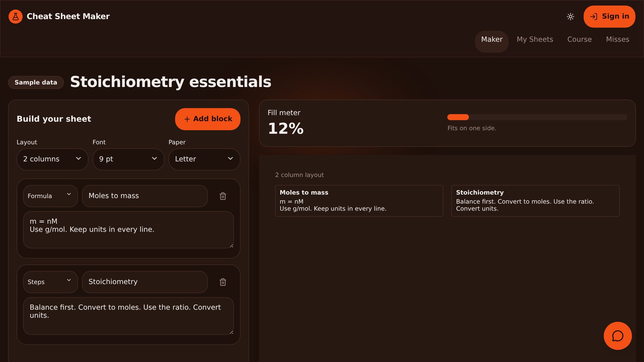Viewport: 644px width, 362px height.
Task: Delete the Stoichiometry block via trash icon
Action: 223,282
